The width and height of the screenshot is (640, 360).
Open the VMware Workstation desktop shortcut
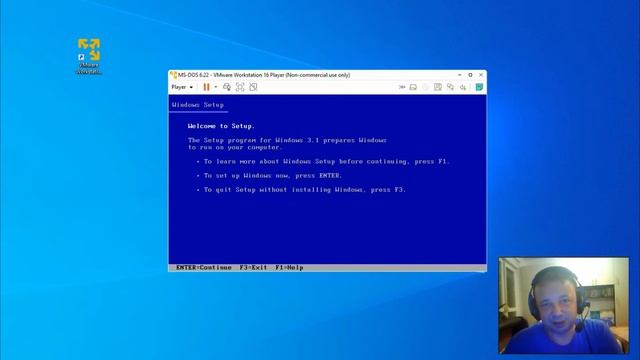click(89, 56)
